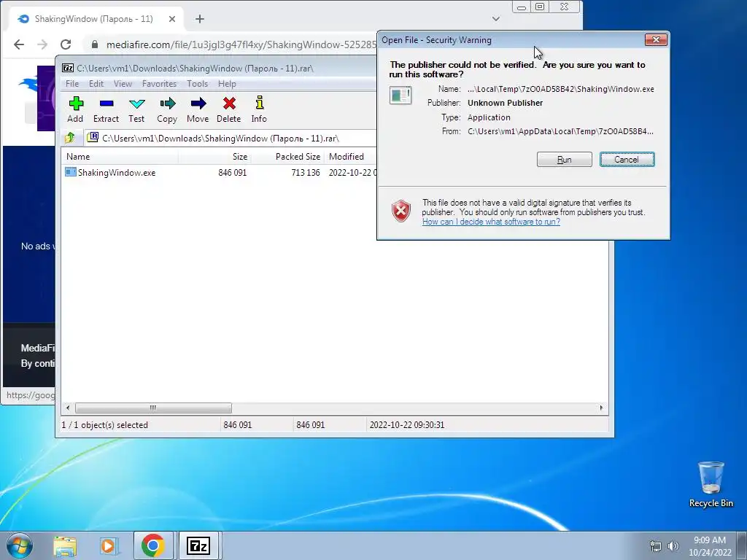The image size is (747, 560).
Task: Click the Chrome address bar URL
Action: click(x=241, y=44)
